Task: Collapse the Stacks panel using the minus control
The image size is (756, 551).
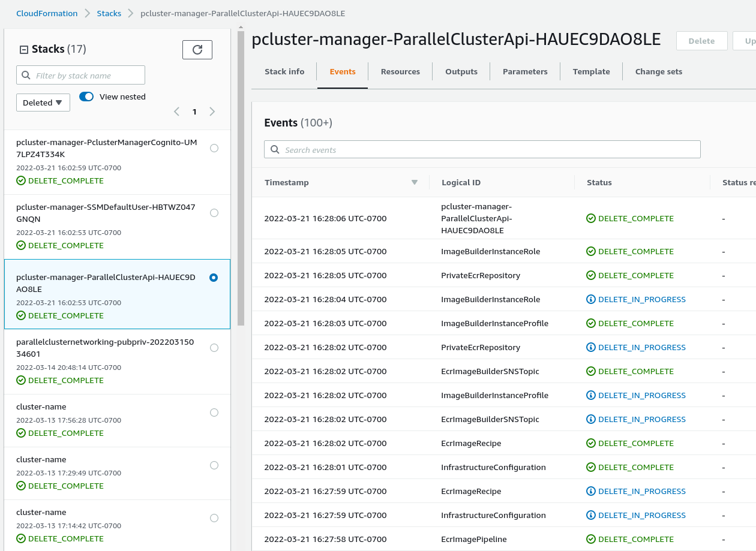Action: coord(22,49)
